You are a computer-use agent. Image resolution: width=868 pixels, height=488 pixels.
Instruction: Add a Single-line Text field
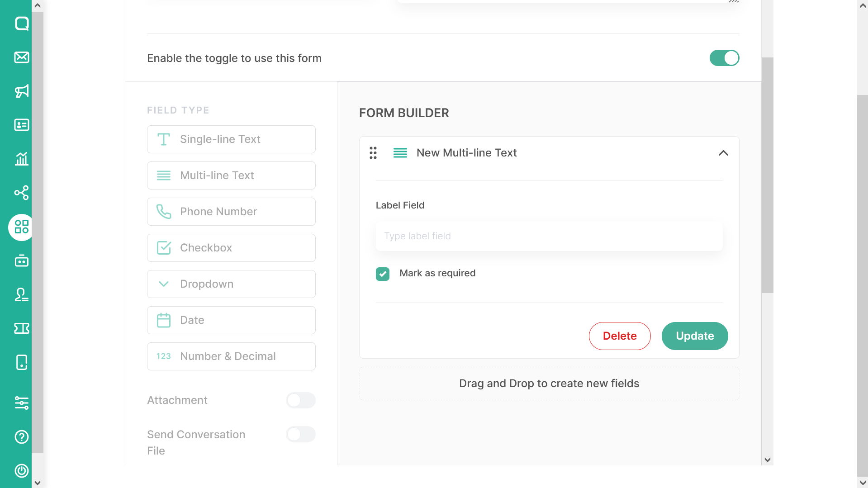(231, 139)
